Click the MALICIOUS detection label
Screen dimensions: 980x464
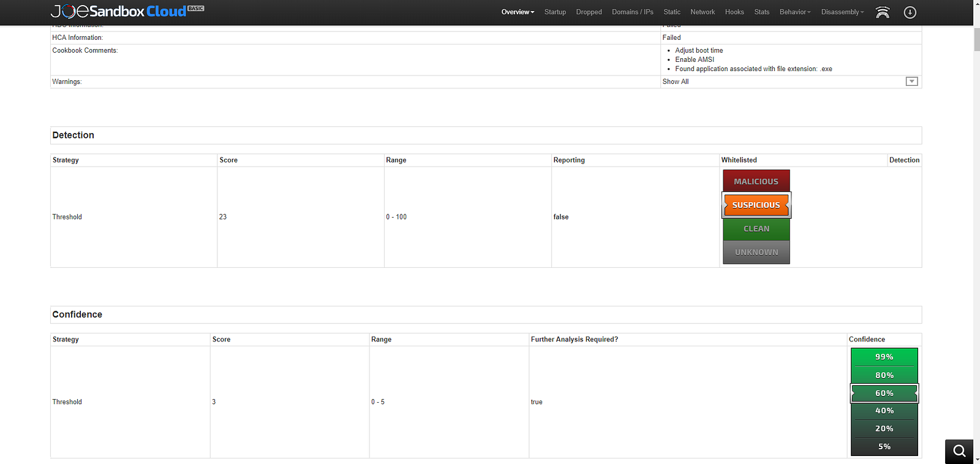[756, 181]
